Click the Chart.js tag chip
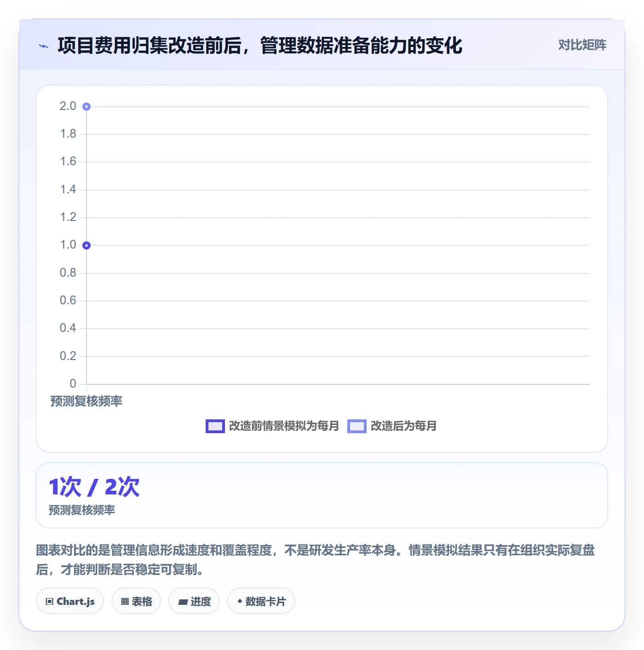 [x=70, y=601]
